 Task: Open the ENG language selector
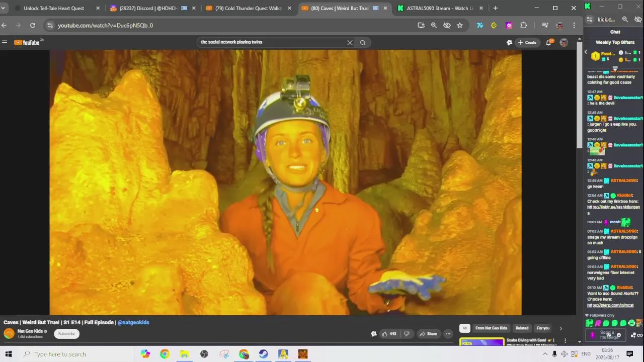pyautogui.click(x=586, y=354)
